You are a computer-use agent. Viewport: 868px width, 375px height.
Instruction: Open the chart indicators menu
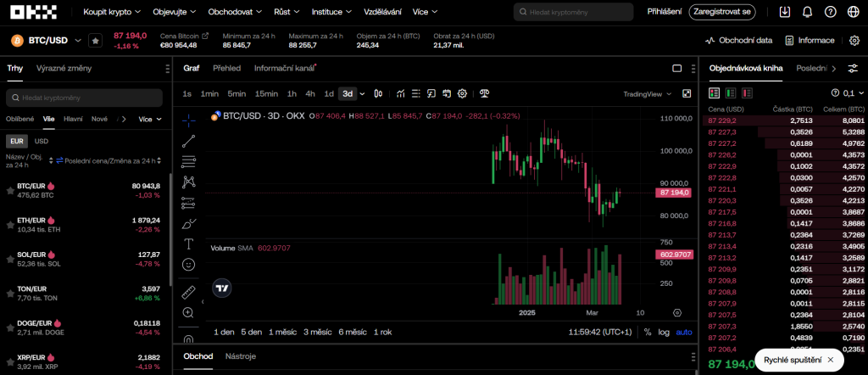click(401, 93)
